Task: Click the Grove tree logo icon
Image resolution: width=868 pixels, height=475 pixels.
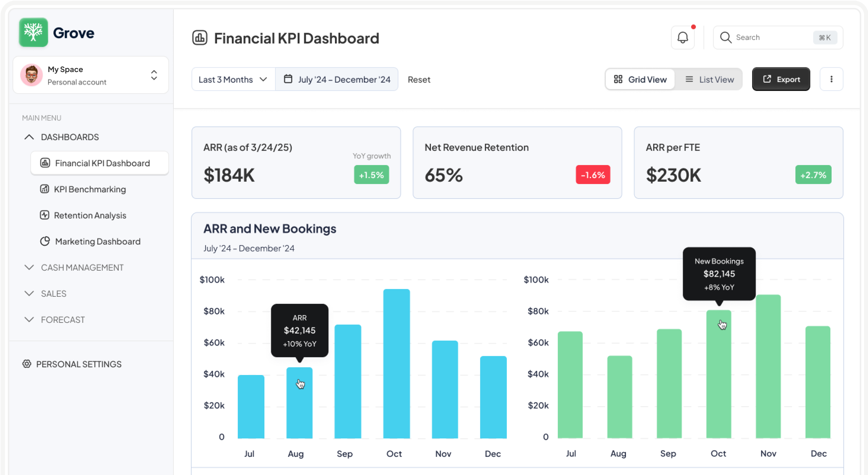Action: tap(33, 32)
